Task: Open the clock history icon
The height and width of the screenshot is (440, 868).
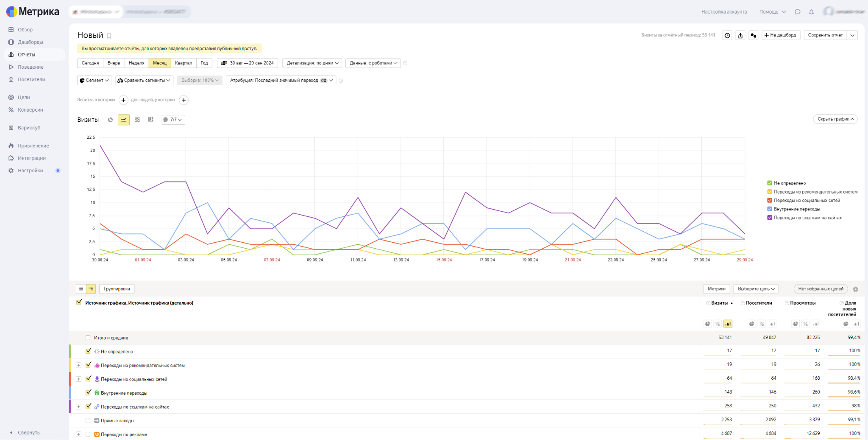Action: [x=727, y=36]
